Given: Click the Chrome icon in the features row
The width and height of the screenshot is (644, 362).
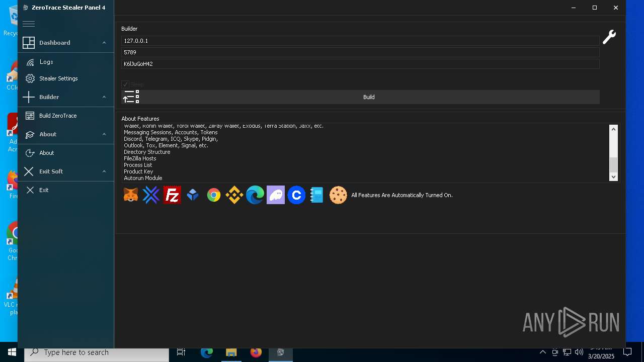Looking at the screenshot, I should tap(214, 195).
